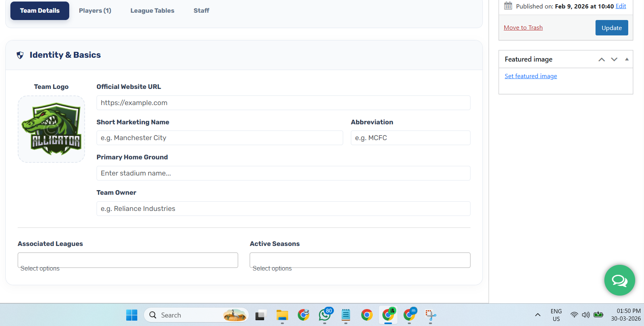
Task: Click the Update button
Action: tap(611, 28)
